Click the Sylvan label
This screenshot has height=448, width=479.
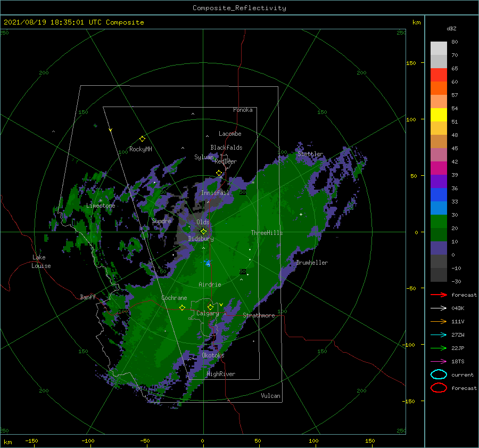204,157
